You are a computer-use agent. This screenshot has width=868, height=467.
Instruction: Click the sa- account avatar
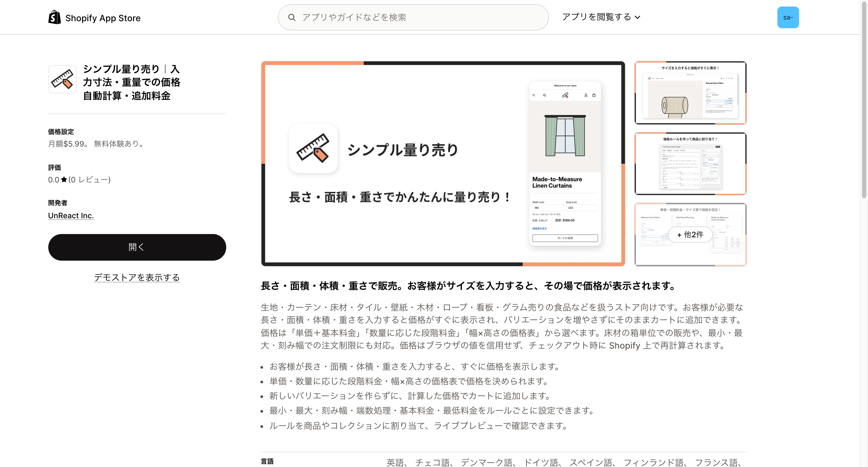pos(788,17)
